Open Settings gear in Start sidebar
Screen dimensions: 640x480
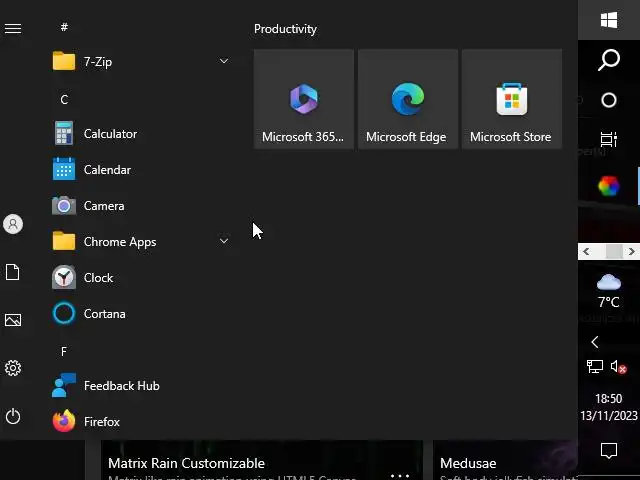[13, 368]
